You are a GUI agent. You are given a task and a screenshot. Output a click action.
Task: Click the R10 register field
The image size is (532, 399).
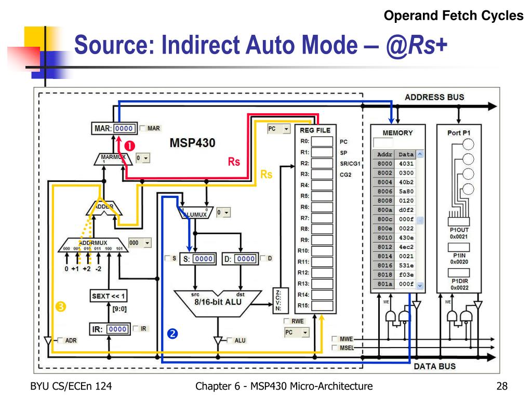click(x=322, y=251)
